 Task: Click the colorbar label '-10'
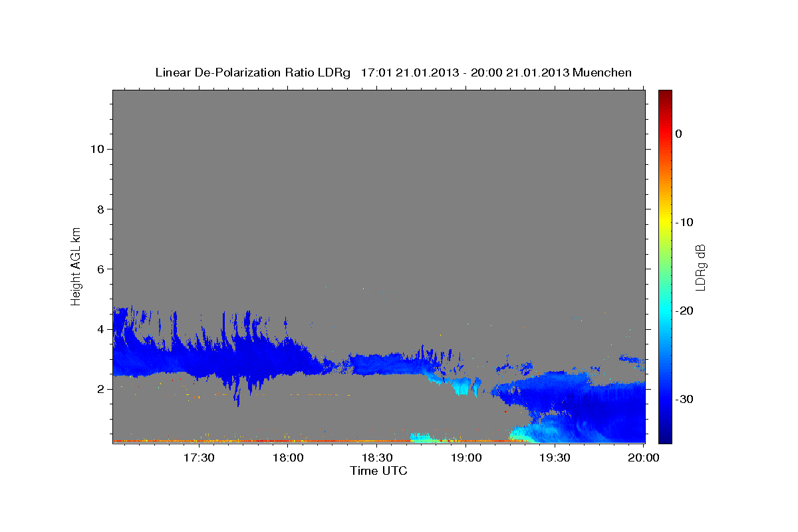pos(685,222)
